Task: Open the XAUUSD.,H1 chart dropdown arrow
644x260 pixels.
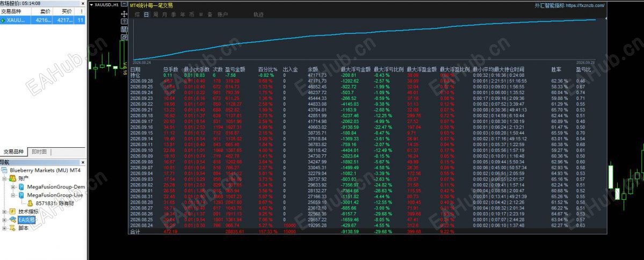Action: click(x=92, y=5)
